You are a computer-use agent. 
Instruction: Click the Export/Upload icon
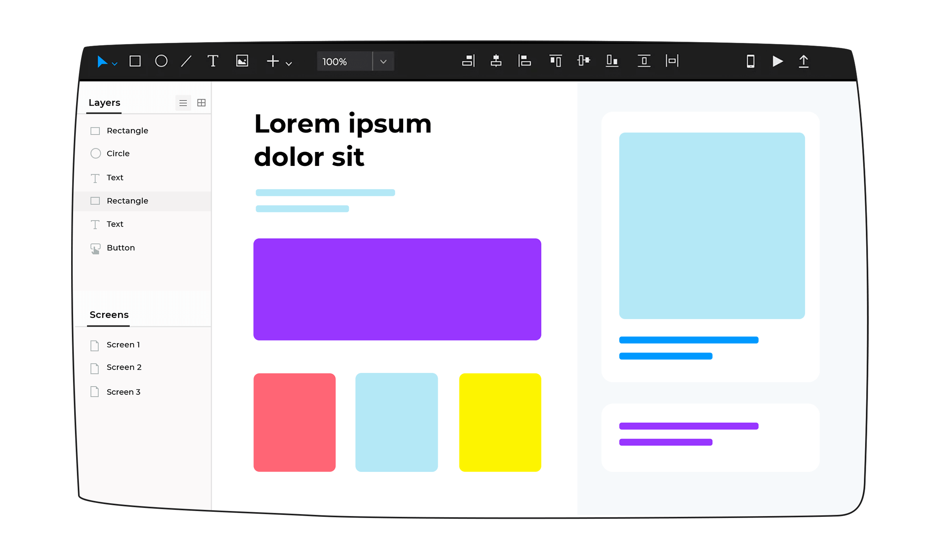[x=803, y=61]
